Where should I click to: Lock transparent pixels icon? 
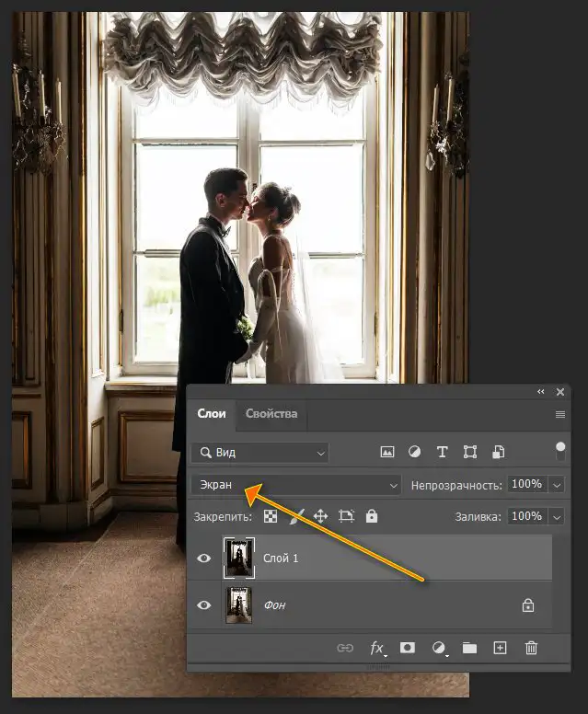click(x=271, y=516)
